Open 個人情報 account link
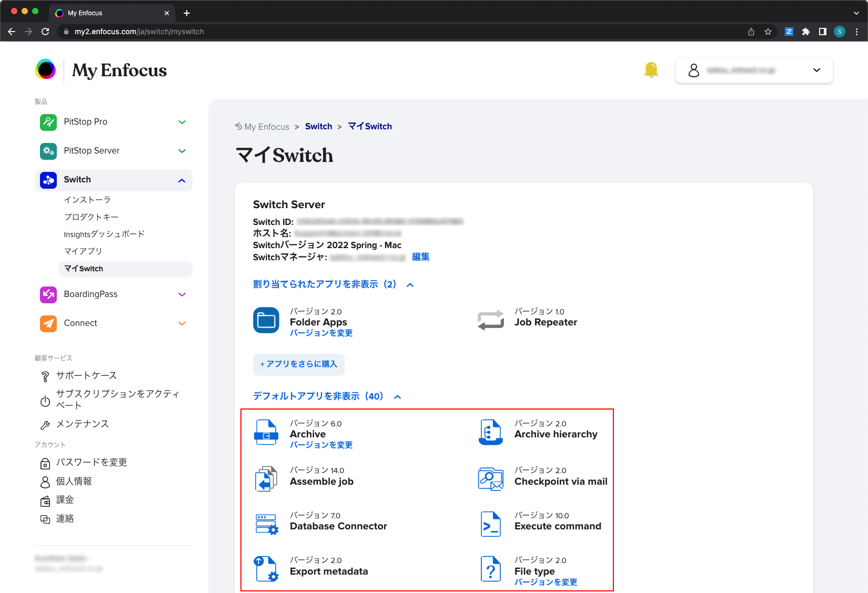The width and height of the screenshot is (868, 593). [74, 482]
